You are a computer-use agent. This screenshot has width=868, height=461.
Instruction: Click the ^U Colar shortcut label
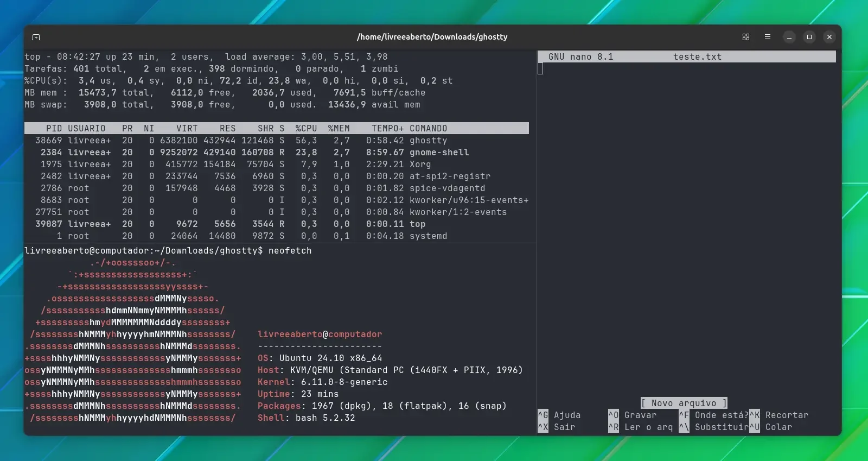pyautogui.click(x=771, y=427)
